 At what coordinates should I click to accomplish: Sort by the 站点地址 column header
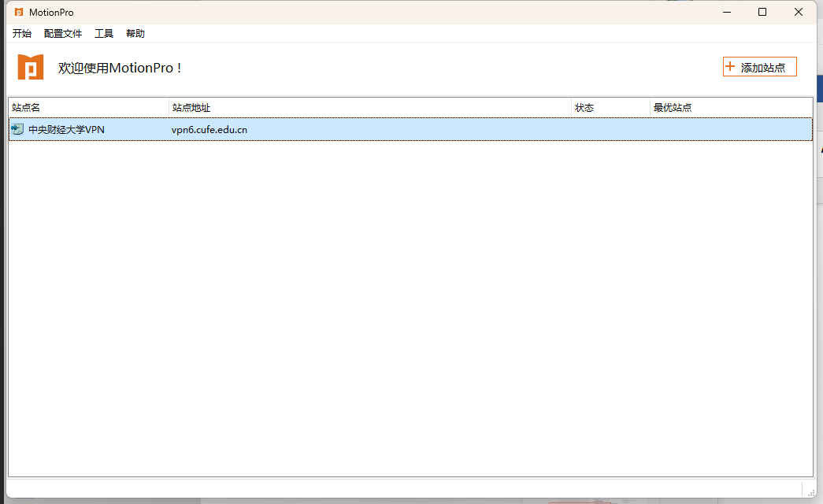[370, 107]
